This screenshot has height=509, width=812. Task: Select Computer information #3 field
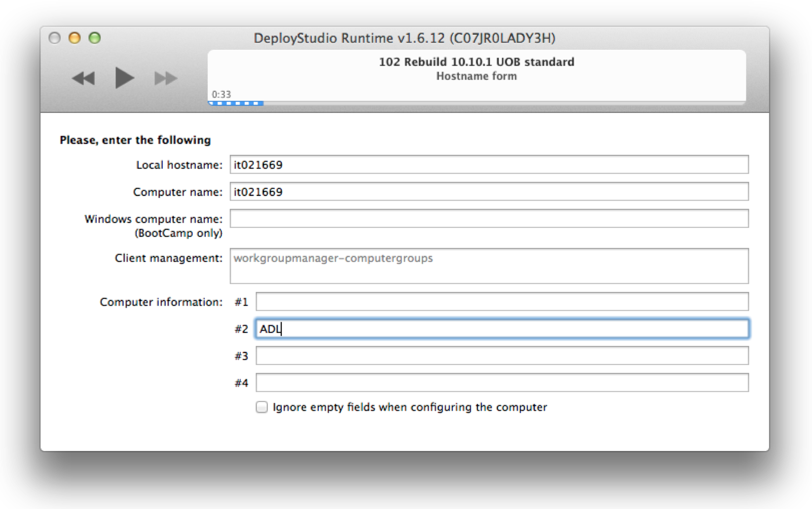click(x=502, y=356)
